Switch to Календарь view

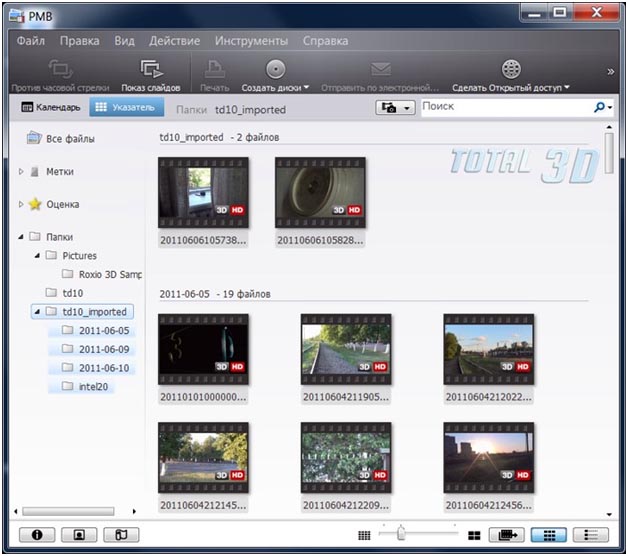[51, 107]
